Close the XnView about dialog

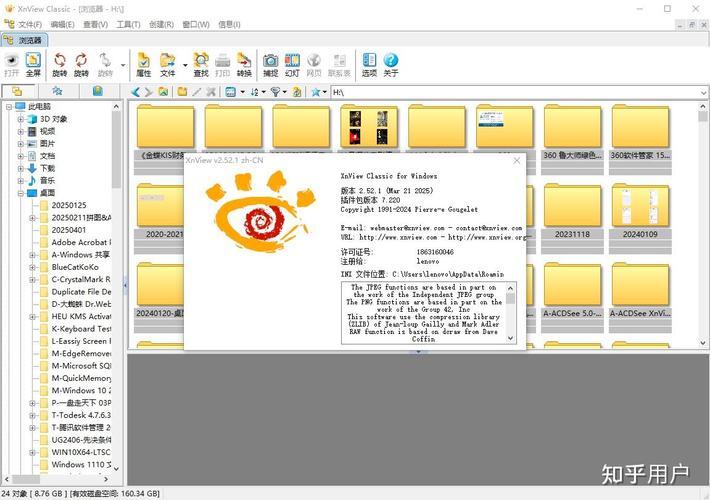(516, 160)
